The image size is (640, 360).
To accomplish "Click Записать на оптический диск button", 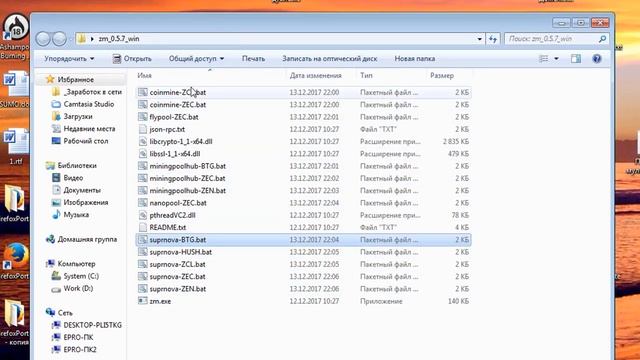I will [x=330, y=59].
